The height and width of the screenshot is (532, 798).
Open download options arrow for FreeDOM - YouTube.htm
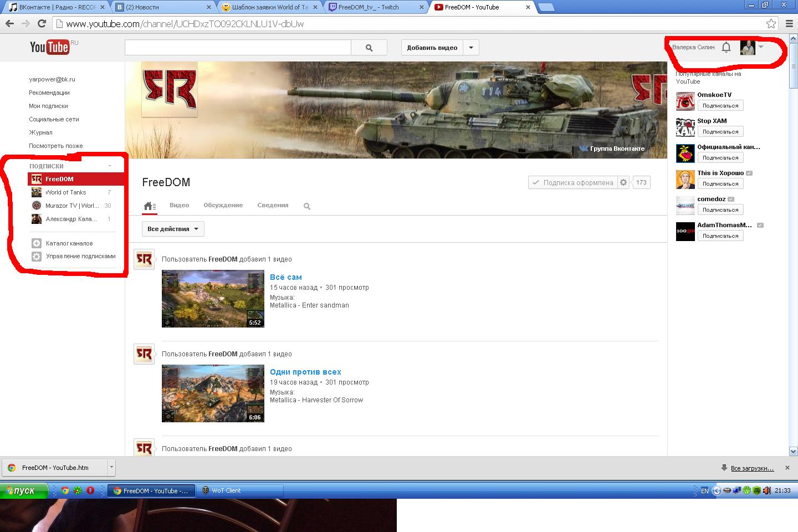(x=111, y=467)
